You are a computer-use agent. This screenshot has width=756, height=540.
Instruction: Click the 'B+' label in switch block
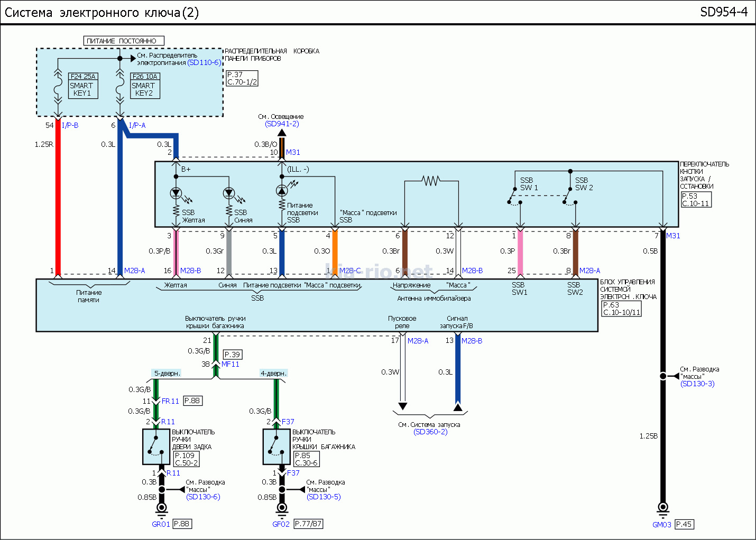[186, 169]
